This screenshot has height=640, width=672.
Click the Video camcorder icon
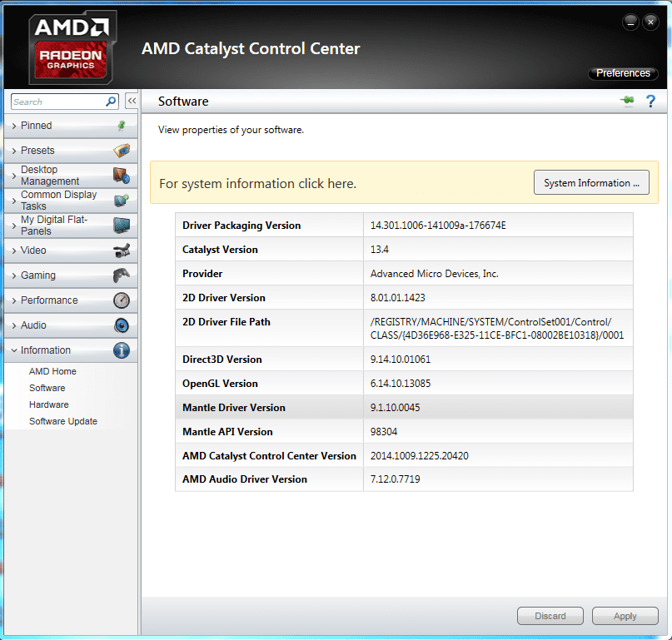pyautogui.click(x=122, y=251)
